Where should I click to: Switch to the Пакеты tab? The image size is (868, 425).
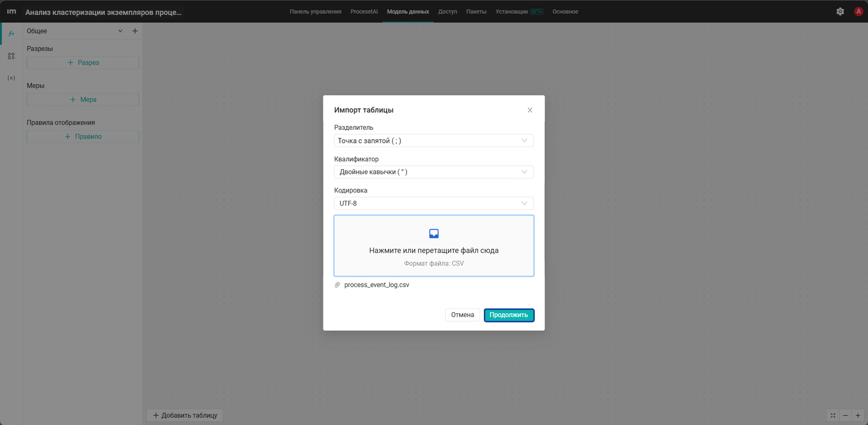coord(476,12)
